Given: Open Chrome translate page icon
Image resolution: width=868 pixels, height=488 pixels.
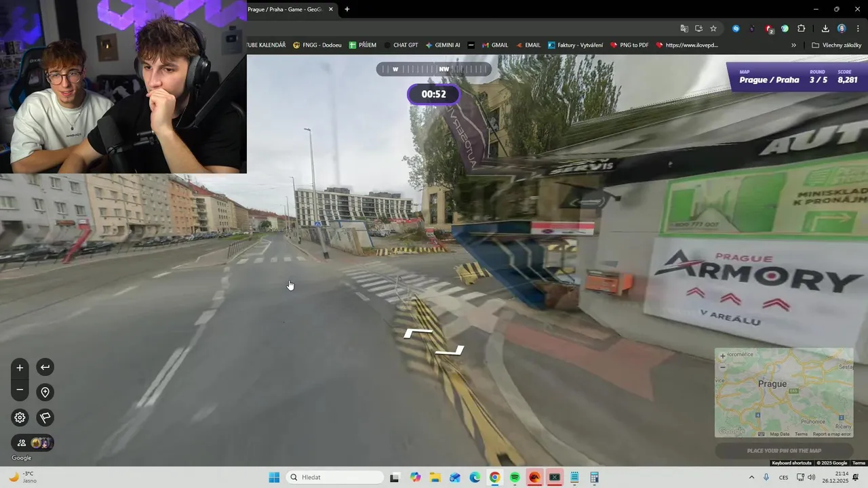Looking at the screenshot, I should 684,28.
